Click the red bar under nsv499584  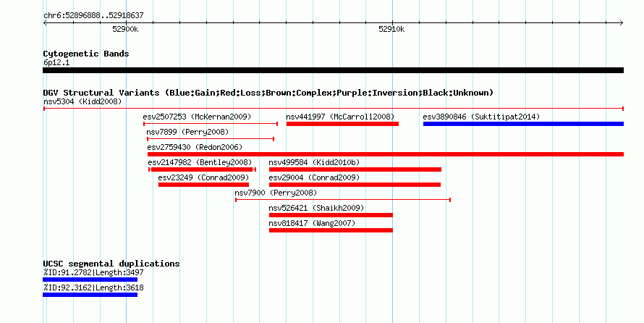coord(355,169)
